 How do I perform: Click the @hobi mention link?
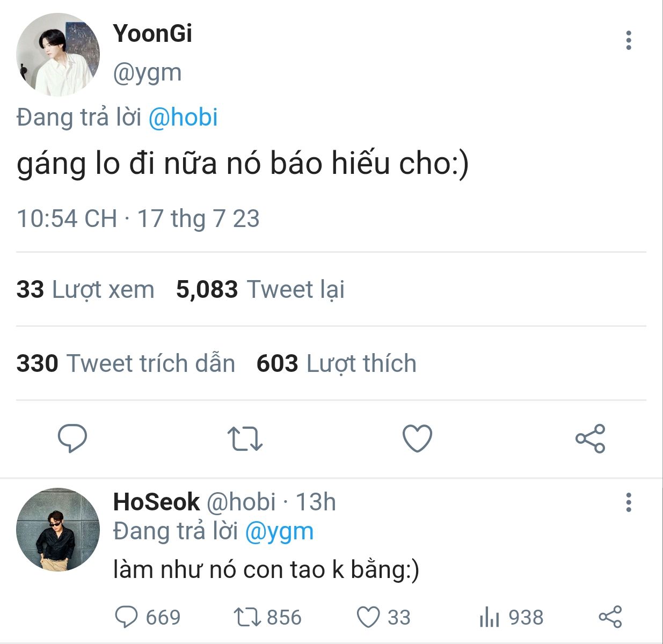183,118
